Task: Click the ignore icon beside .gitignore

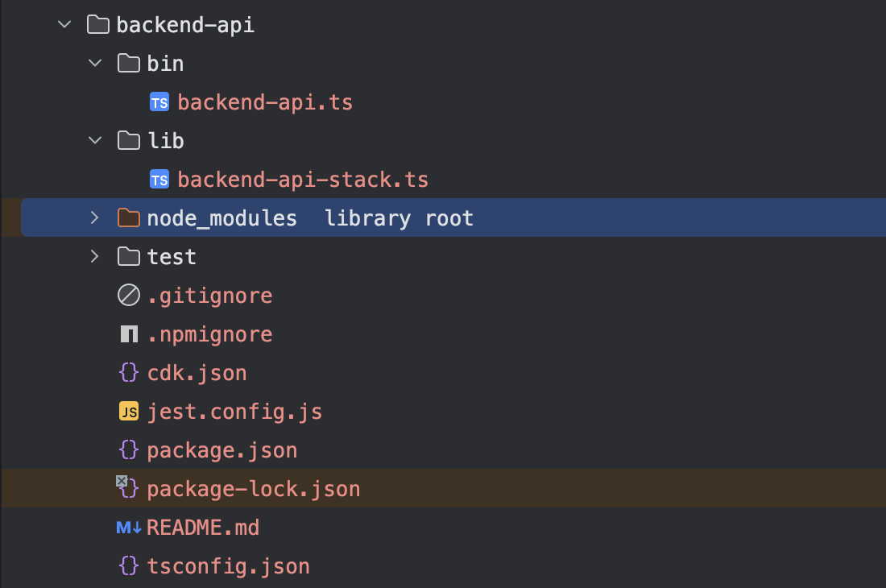Action: coord(128,296)
